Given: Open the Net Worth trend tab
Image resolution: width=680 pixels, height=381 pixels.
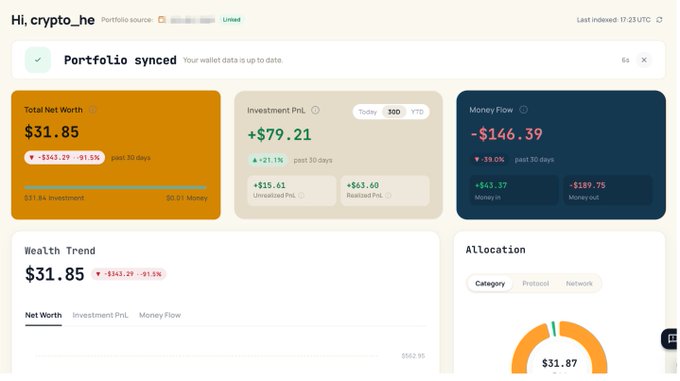Looking at the screenshot, I should point(43,315).
